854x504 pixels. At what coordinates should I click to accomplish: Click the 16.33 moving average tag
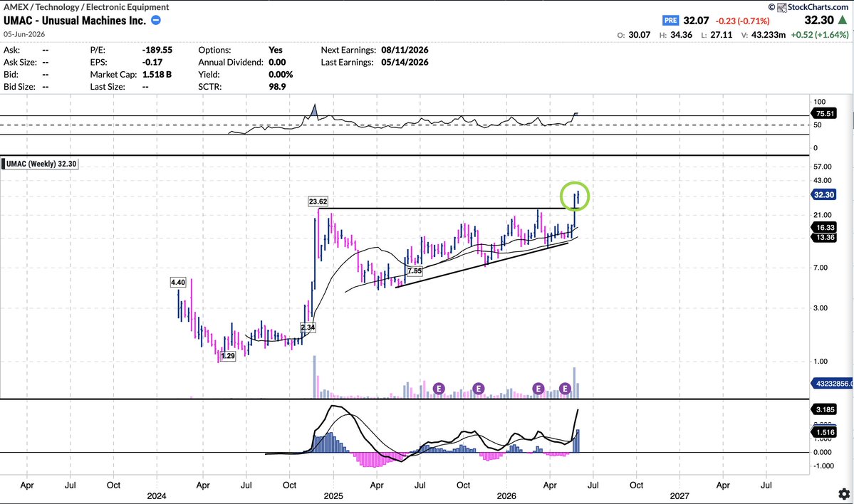pyautogui.click(x=824, y=228)
